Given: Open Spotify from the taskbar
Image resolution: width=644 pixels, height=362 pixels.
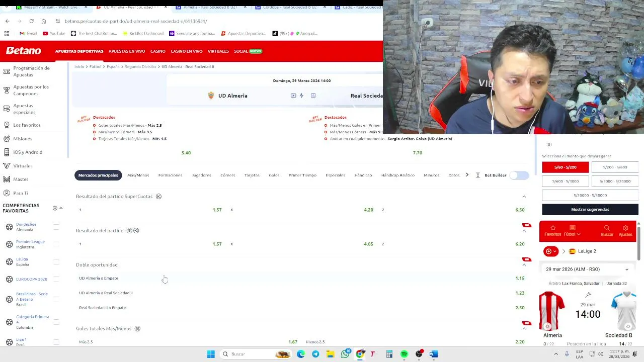Looking at the screenshot, I should pos(404,354).
